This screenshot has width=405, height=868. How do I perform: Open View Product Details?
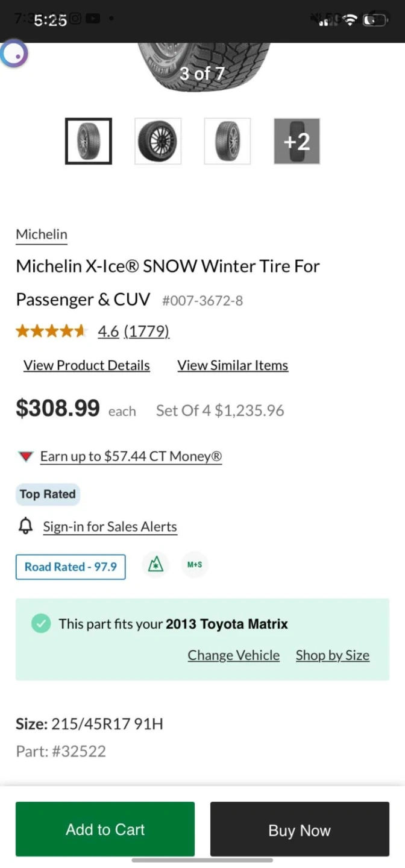point(86,365)
